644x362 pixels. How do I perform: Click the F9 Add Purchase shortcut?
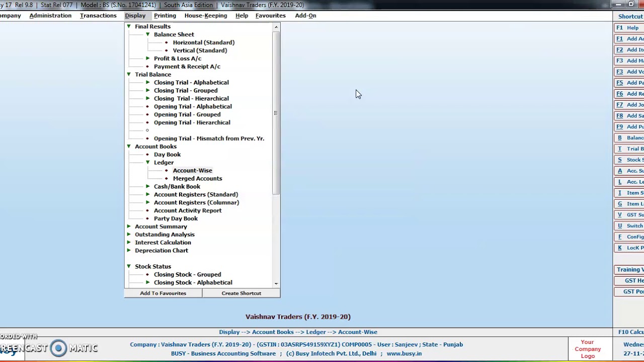[629, 127]
